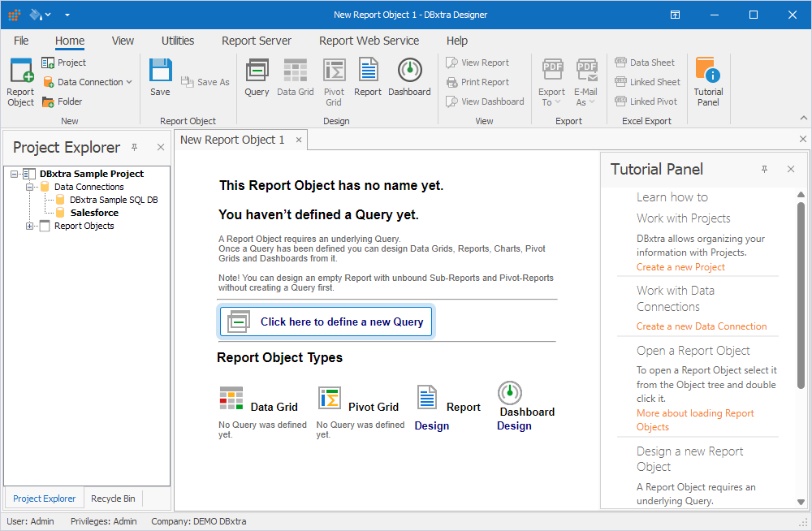The image size is (812, 531).
Task: Select the Data Grid design icon
Action: click(295, 77)
